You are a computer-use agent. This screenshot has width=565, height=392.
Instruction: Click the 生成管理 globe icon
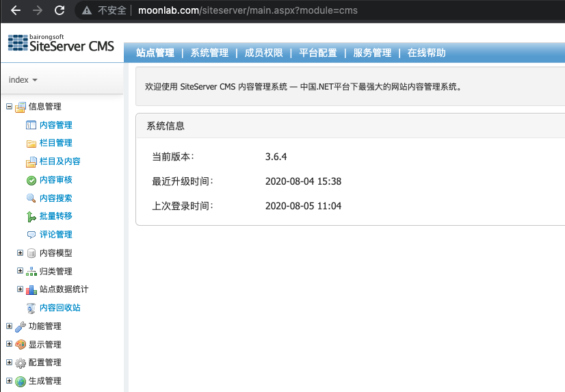click(21, 382)
